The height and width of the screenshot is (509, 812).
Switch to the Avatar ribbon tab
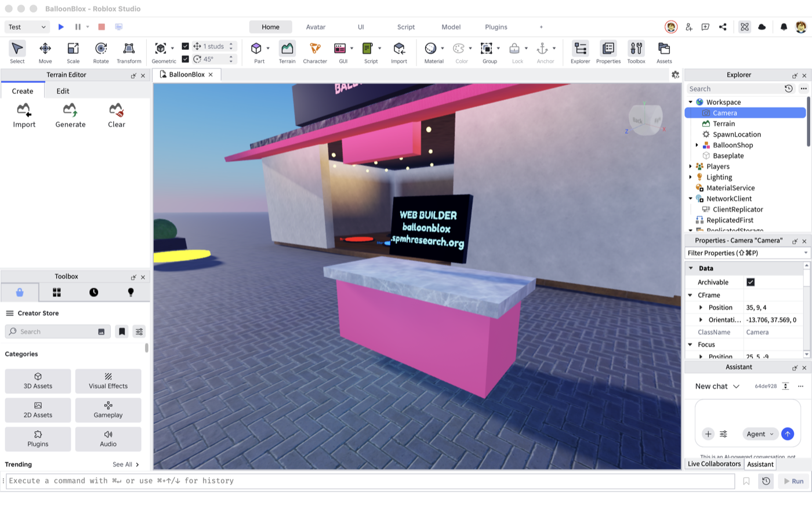[x=316, y=27]
